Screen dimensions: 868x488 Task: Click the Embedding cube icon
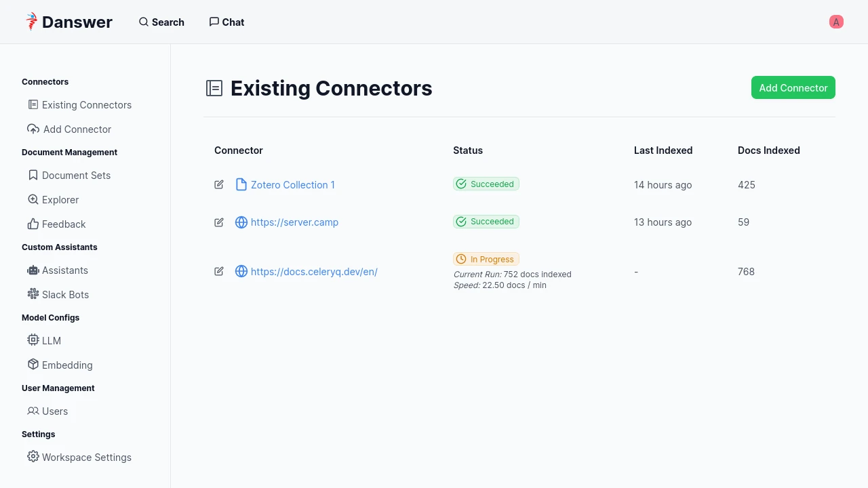pos(33,365)
